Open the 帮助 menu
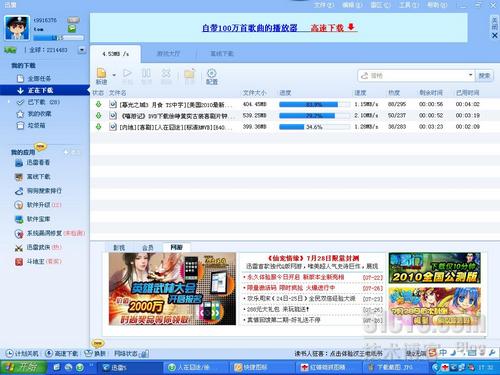The width and height of the screenshot is (500, 375). 438,5
